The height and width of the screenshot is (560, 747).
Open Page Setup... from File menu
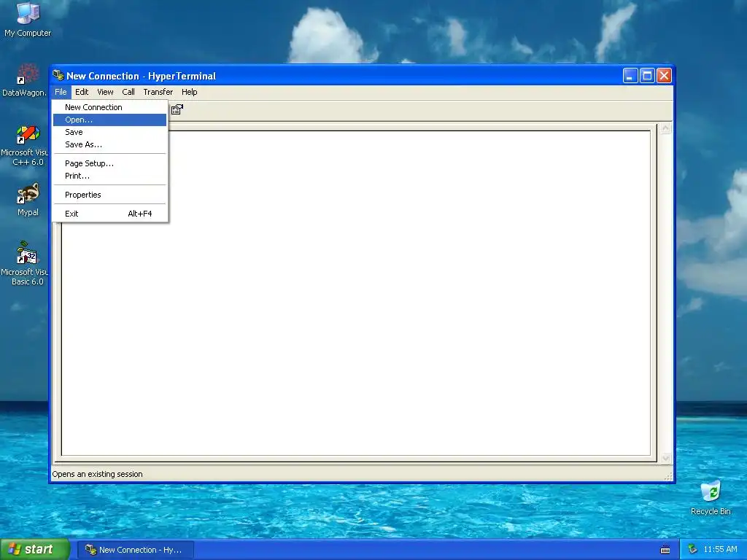(109, 163)
